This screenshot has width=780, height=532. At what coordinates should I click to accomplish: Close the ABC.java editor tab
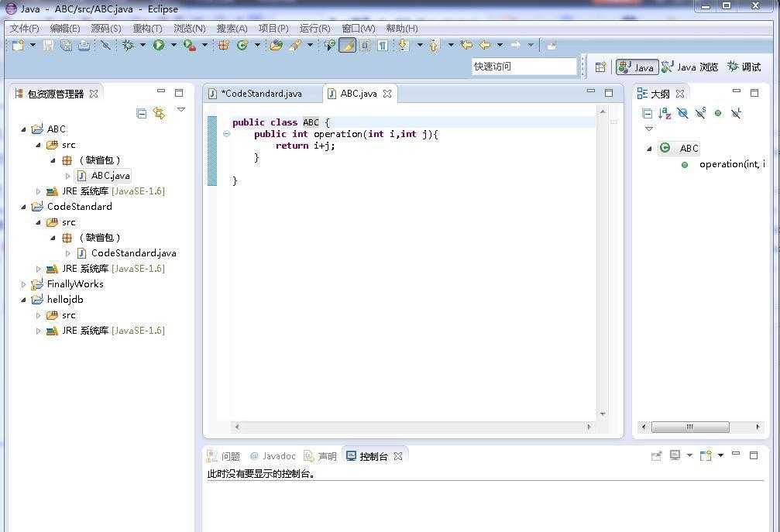387,94
